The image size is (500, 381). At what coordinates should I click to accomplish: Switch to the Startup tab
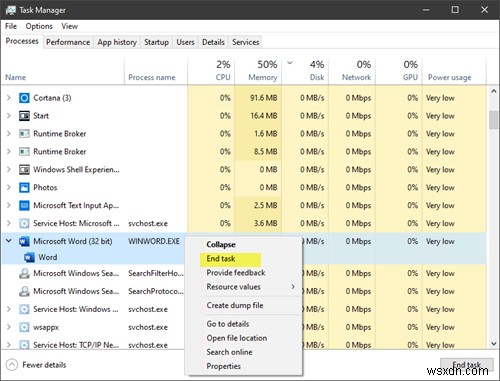[x=156, y=42]
